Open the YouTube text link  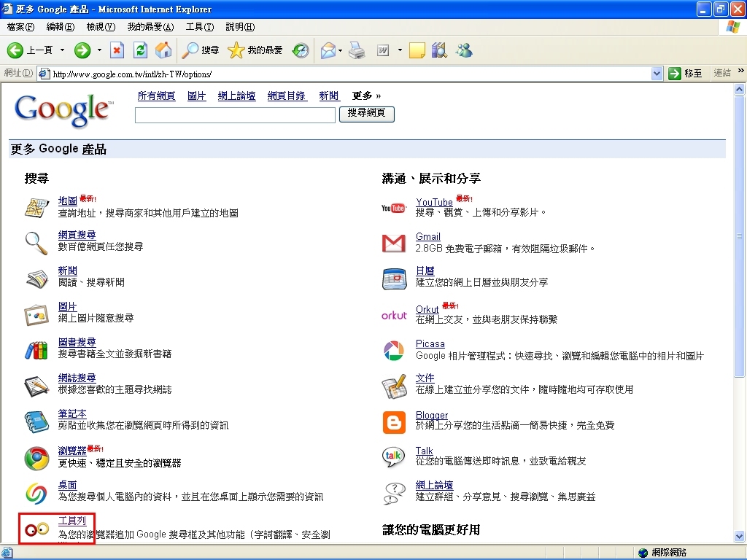(434, 202)
